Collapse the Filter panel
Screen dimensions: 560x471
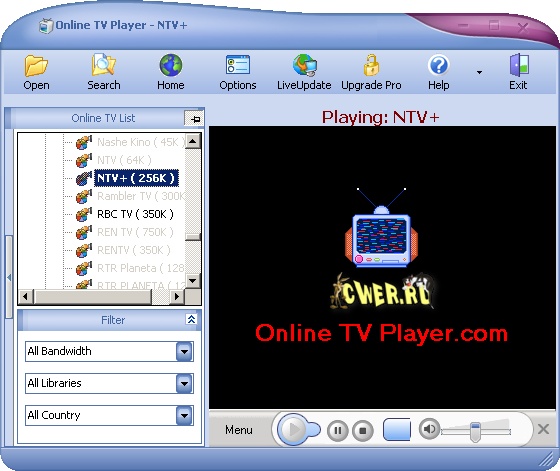point(191,319)
